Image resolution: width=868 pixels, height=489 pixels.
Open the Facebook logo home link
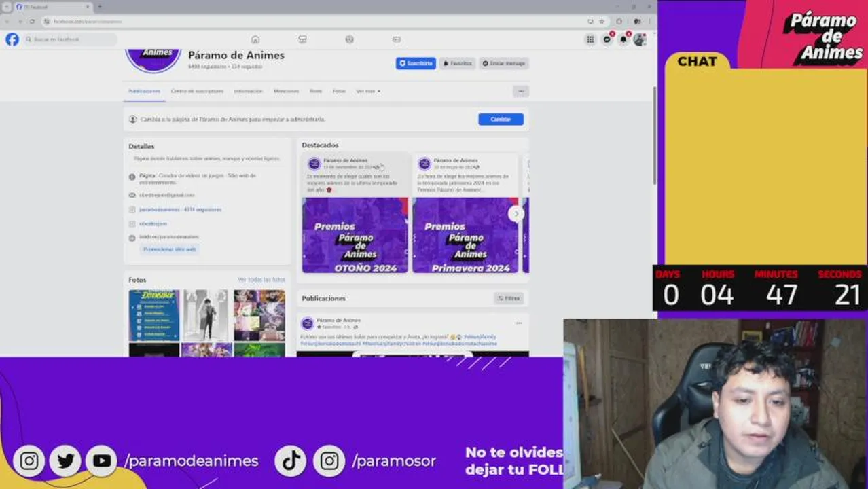(12, 39)
